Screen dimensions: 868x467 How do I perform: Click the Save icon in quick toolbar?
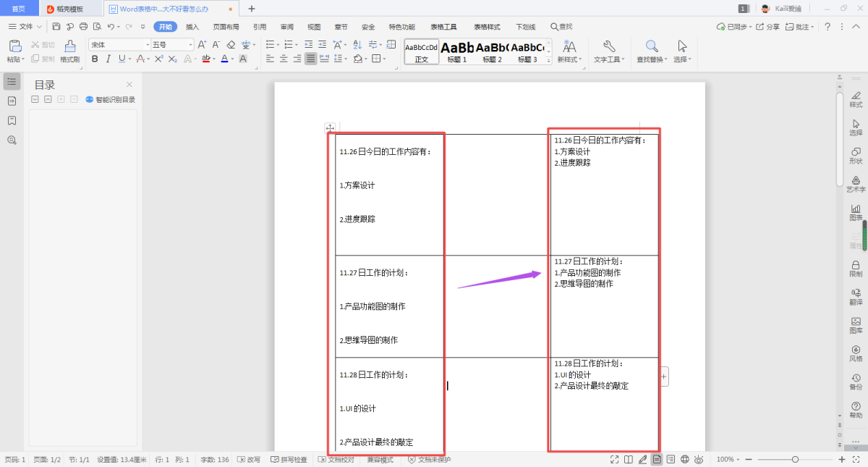[x=56, y=27]
